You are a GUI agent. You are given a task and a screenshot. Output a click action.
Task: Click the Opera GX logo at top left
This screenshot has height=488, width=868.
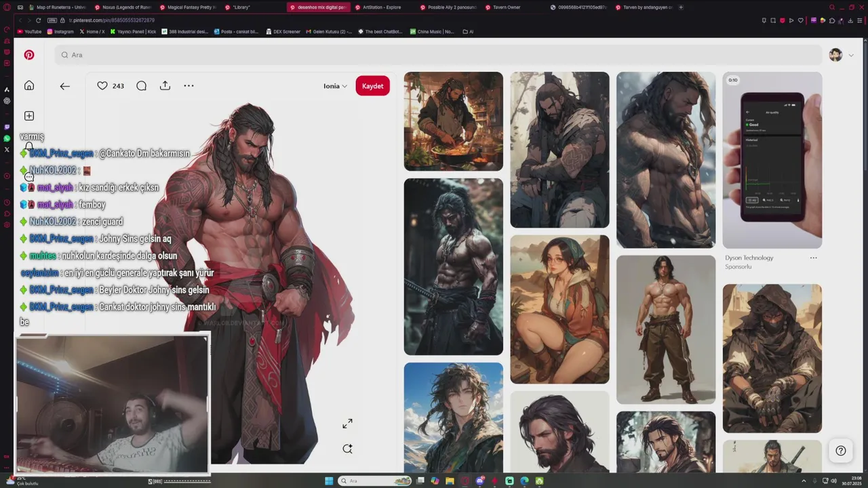(x=7, y=7)
